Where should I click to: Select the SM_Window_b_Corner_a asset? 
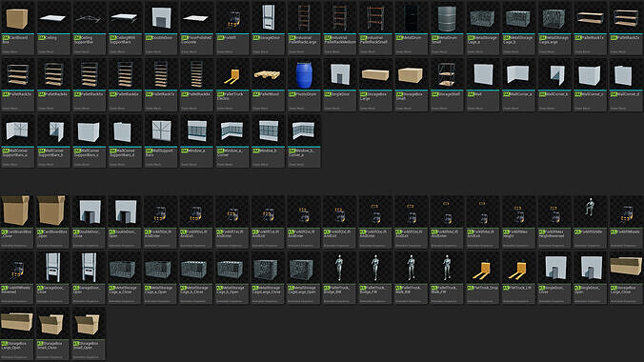pyautogui.click(x=304, y=141)
